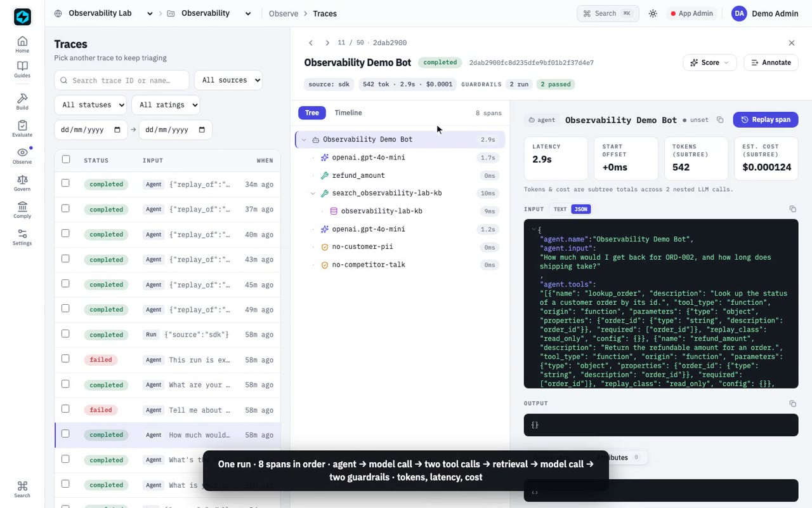Toggle the light/dark theme sun icon

click(653, 13)
